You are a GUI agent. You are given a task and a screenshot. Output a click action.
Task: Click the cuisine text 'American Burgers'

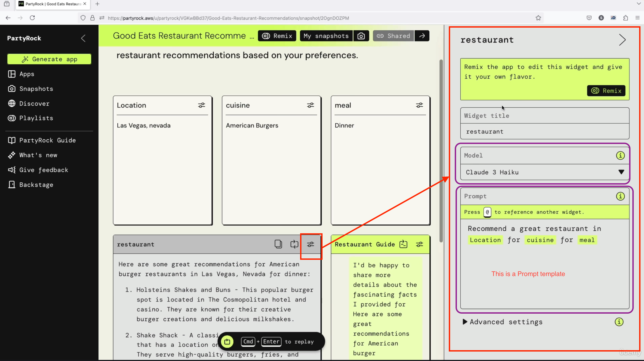[x=252, y=125]
